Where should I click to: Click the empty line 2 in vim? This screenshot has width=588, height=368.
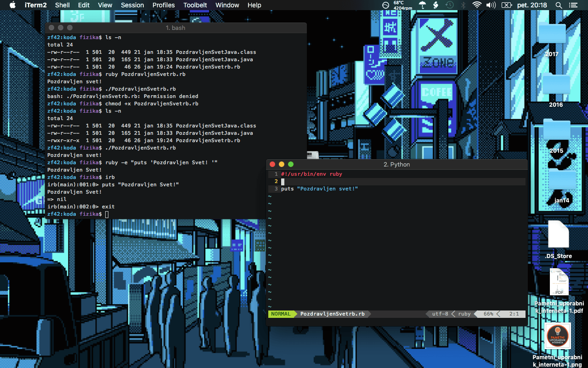397,182
